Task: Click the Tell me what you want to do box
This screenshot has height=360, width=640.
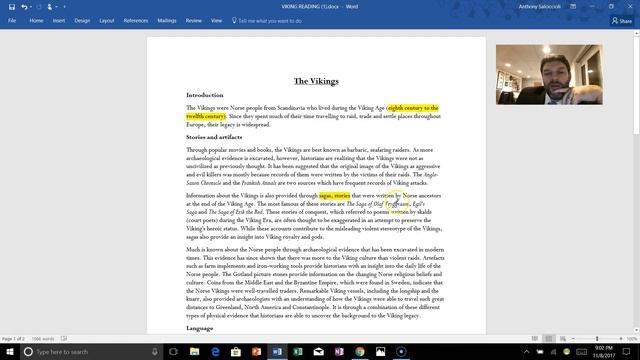Action: [267, 20]
